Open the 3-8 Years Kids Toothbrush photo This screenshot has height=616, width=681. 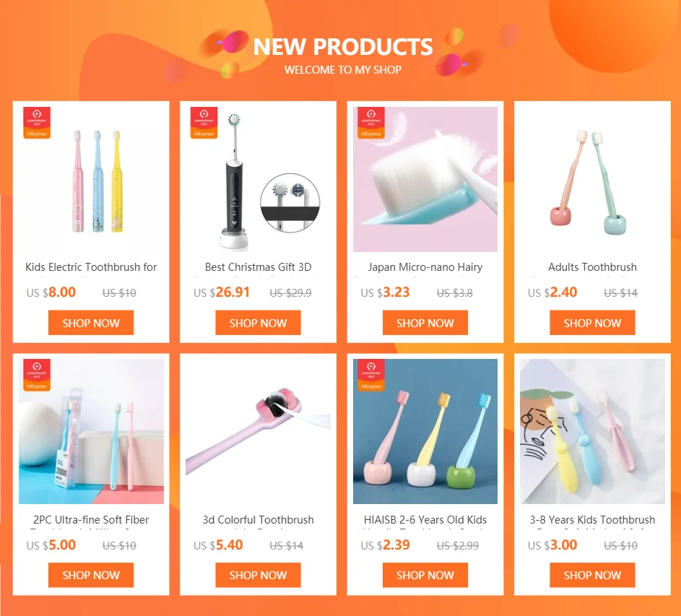coord(592,431)
